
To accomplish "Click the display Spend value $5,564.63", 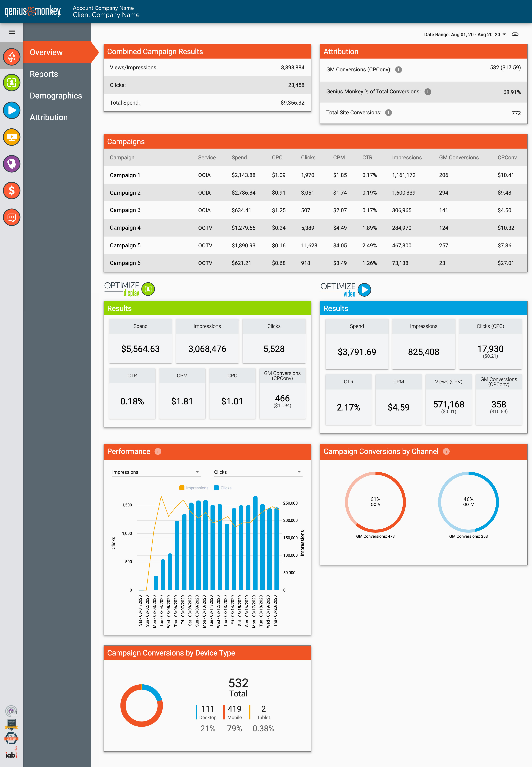I will [x=140, y=349].
